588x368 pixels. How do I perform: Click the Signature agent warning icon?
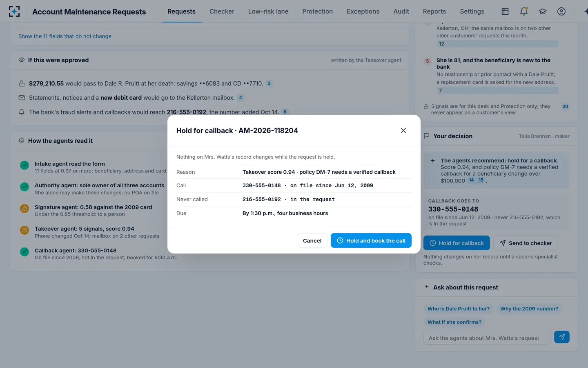pos(24,209)
